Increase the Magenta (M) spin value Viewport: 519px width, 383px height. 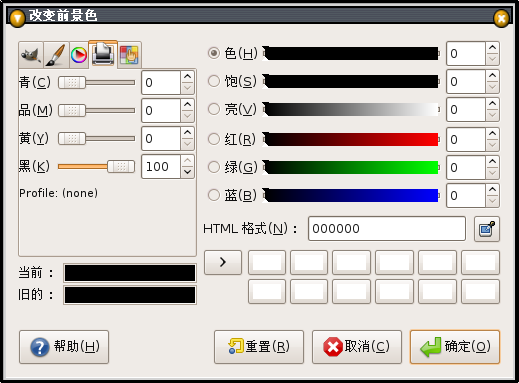pyautogui.click(x=187, y=105)
